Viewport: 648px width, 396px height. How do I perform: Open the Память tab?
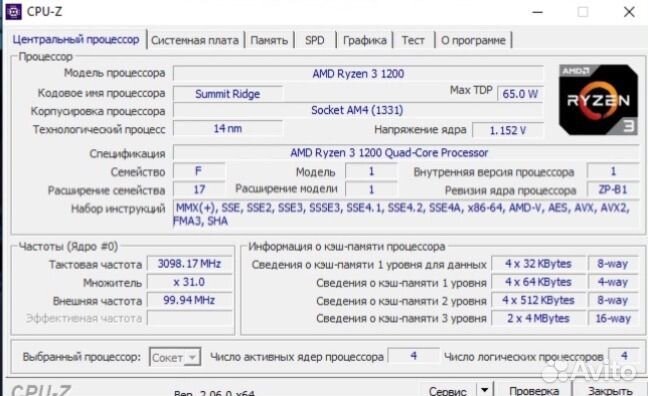pos(269,40)
